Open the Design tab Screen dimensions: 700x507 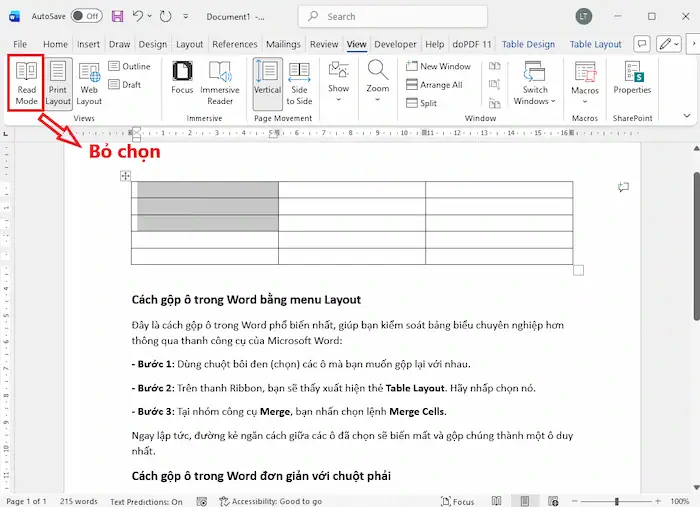tap(153, 44)
